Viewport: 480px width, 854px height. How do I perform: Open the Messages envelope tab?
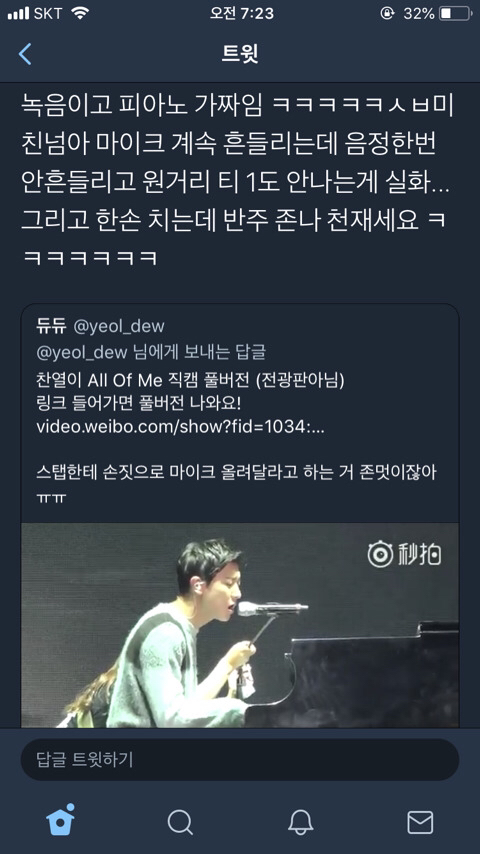420,822
